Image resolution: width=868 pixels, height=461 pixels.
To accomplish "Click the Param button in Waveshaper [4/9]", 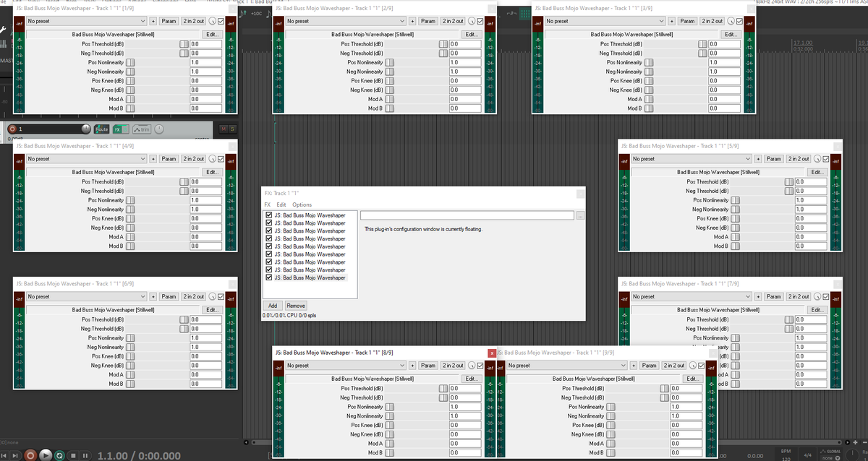I will [169, 158].
